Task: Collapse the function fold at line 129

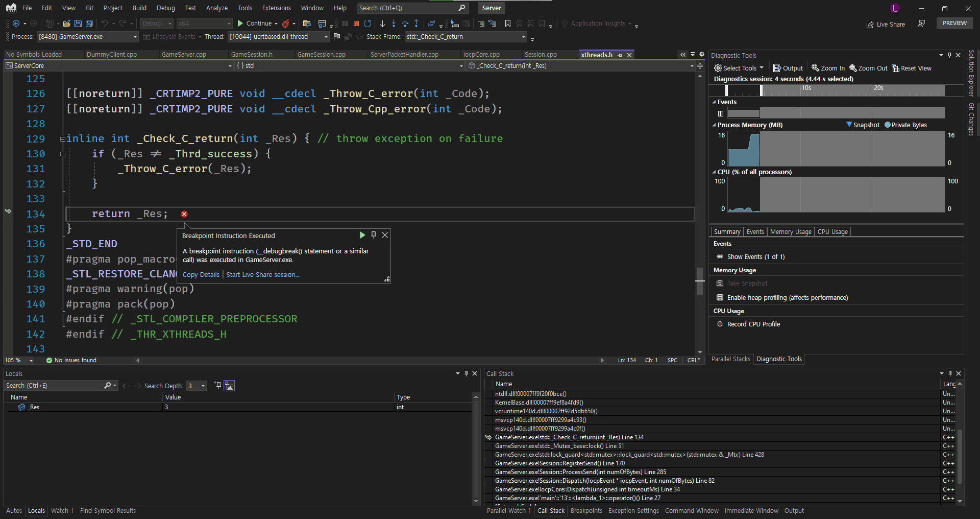Action: (x=62, y=139)
